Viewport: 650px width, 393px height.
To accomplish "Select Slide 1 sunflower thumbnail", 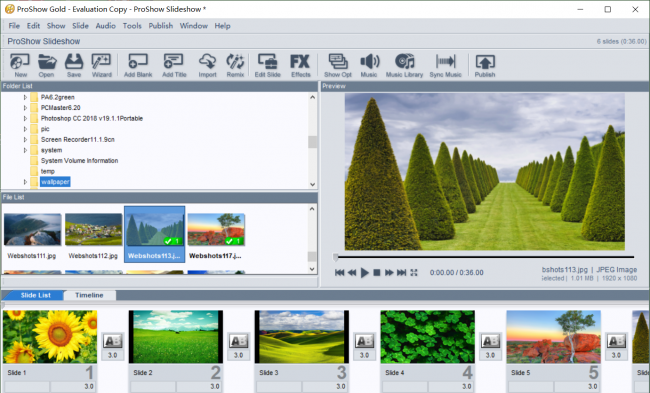I will (x=50, y=337).
